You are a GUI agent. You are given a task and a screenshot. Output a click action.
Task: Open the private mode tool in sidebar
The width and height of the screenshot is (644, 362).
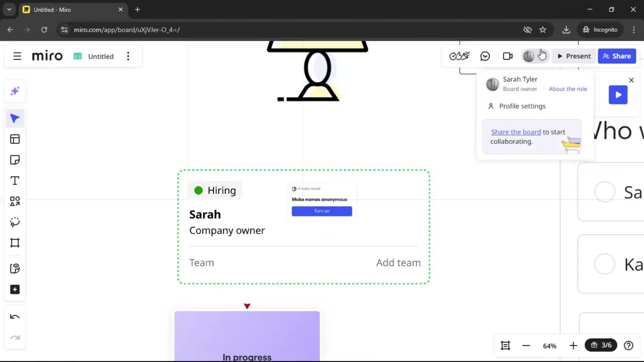tap(15, 268)
